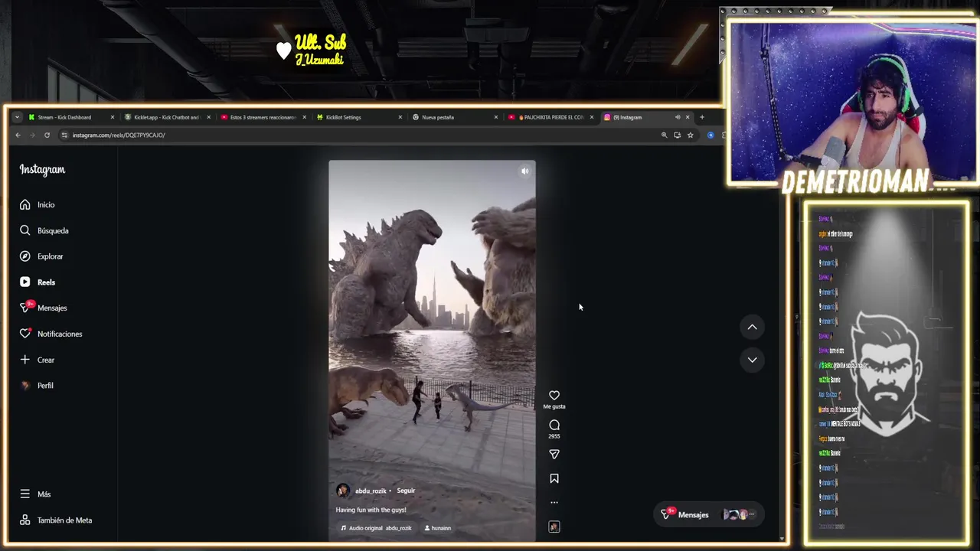The width and height of the screenshot is (980, 551).
Task: Go to next reel down arrow
Action: (x=752, y=360)
